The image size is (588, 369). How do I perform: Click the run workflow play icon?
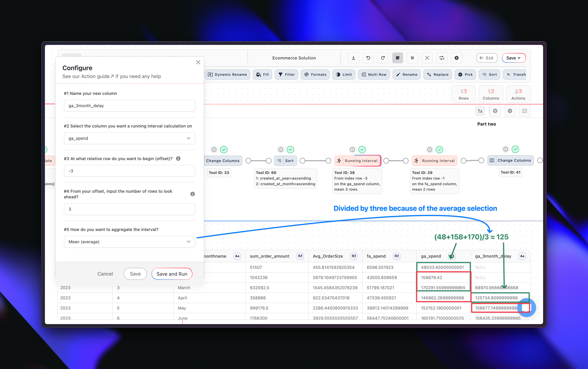(456, 58)
